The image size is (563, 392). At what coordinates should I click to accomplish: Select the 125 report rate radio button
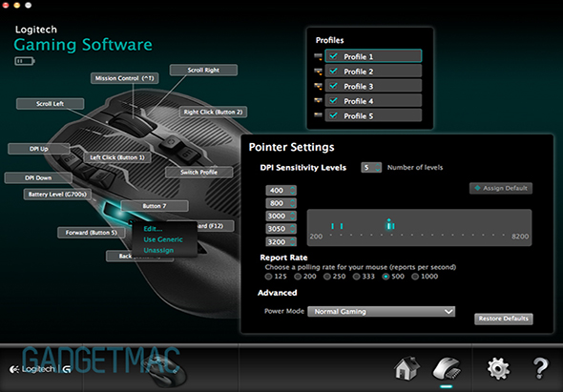268,277
